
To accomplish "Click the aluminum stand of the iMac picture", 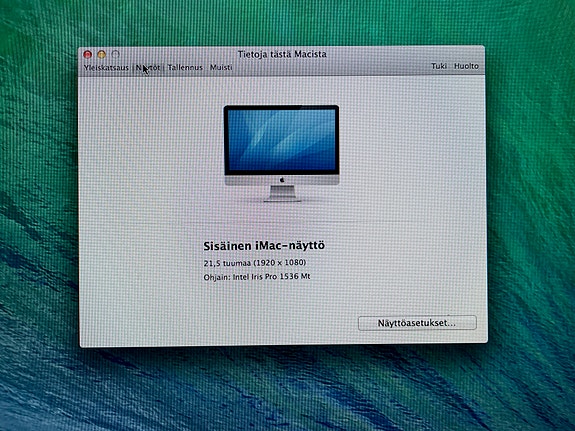I will point(282,193).
